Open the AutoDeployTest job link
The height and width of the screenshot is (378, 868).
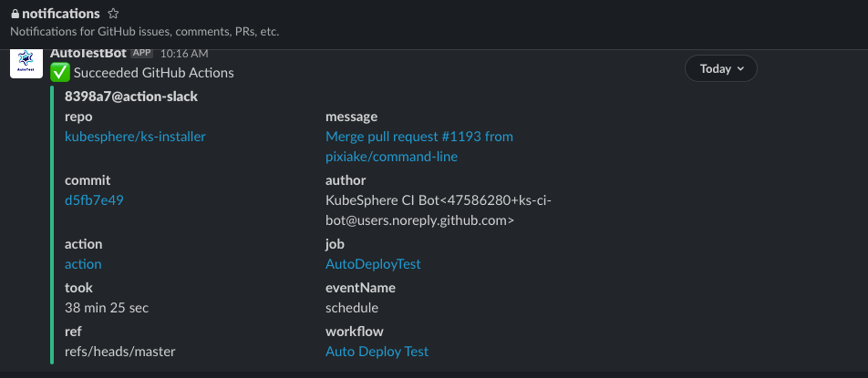tap(373, 264)
